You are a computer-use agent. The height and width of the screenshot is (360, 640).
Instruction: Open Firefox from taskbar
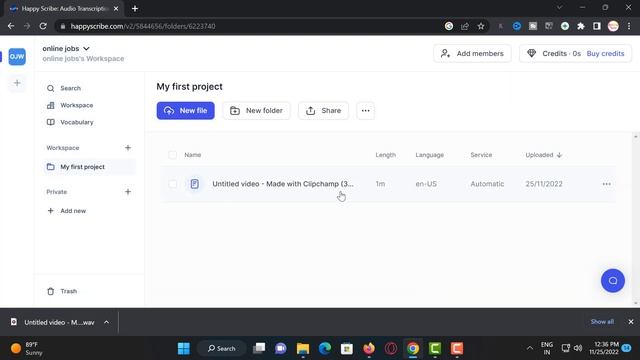click(369, 349)
